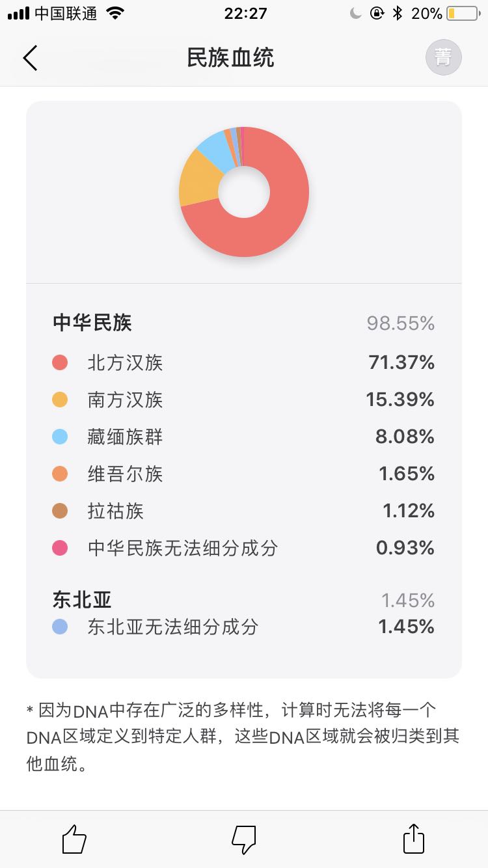Viewport: 488px width, 868px height.
Task: Tap the Wi-Fi signal icon
Action: pos(115,14)
